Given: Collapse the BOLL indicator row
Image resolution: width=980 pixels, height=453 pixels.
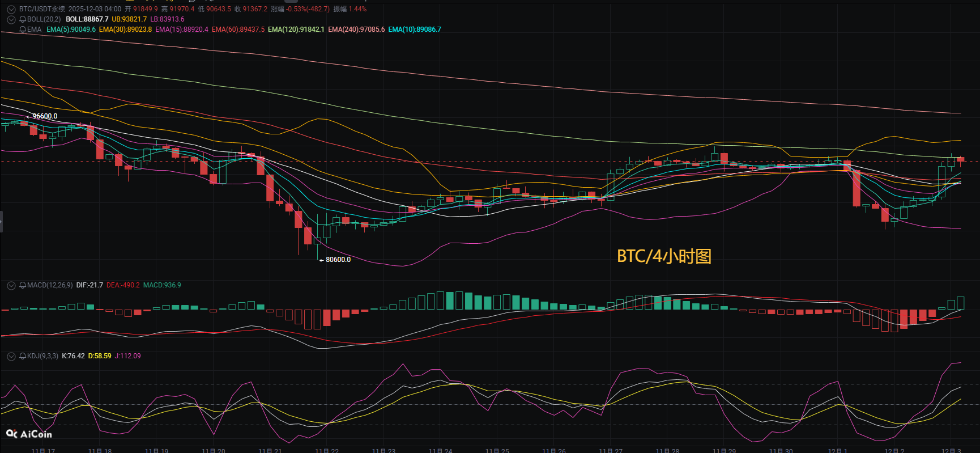Looking at the screenshot, I should pos(11,19).
